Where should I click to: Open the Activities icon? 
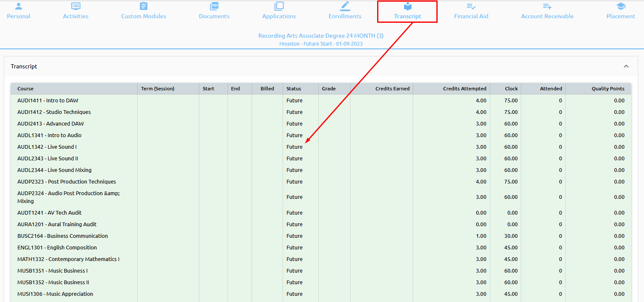point(75,6)
